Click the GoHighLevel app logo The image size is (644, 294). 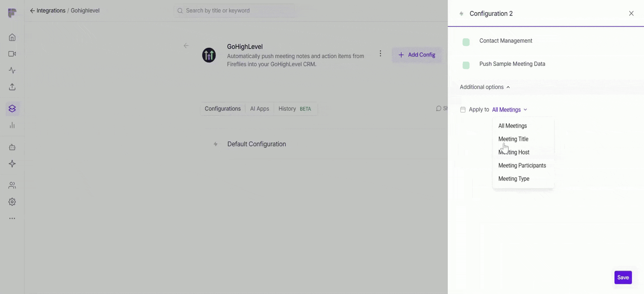[x=209, y=55]
